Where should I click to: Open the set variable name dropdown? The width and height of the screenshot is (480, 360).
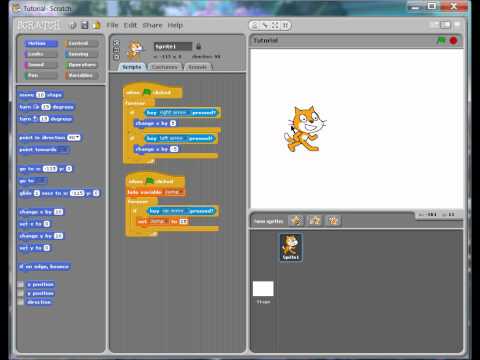pos(159,221)
